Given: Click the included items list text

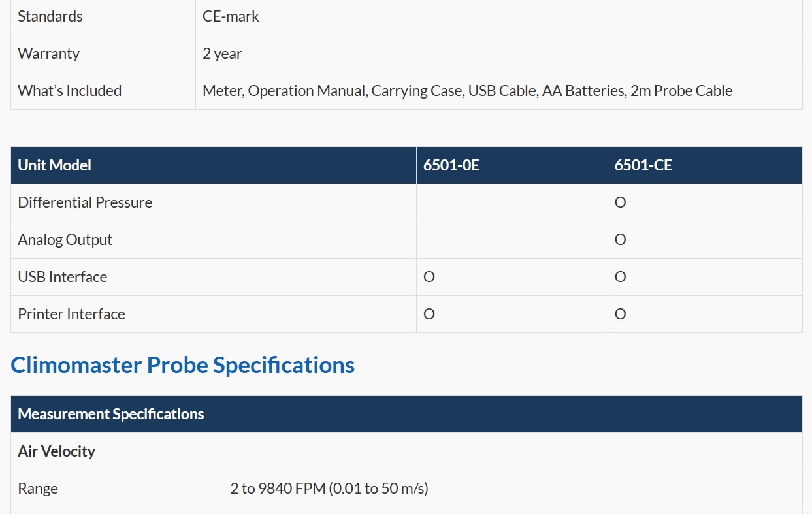Looking at the screenshot, I should [468, 91].
